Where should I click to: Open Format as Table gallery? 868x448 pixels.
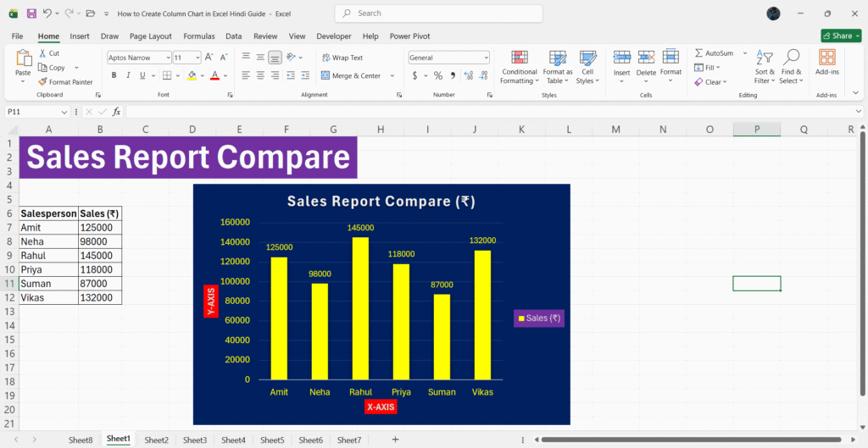click(558, 67)
